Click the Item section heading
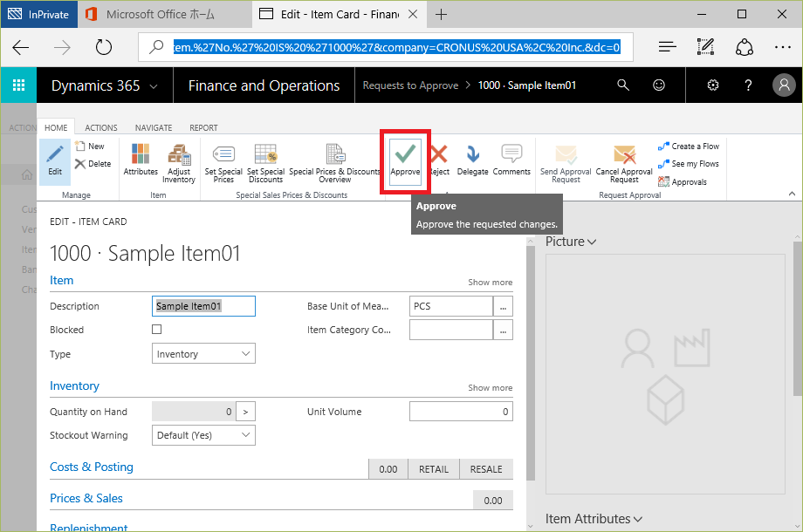Screen dimensions: 803x532 61,280
